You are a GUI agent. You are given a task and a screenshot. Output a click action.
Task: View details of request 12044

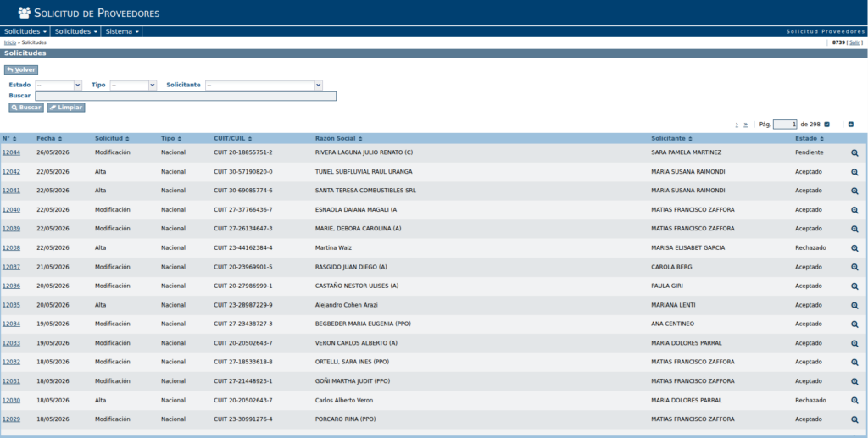[854, 152]
